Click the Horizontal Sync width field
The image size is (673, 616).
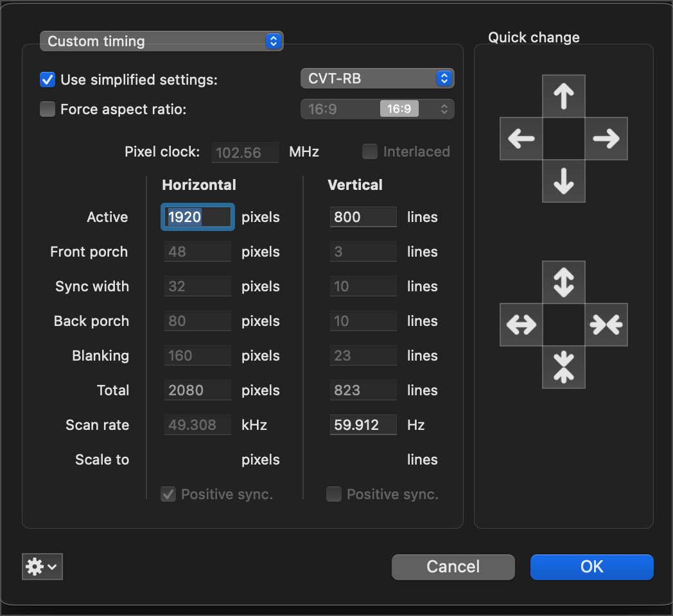click(198, 287)
